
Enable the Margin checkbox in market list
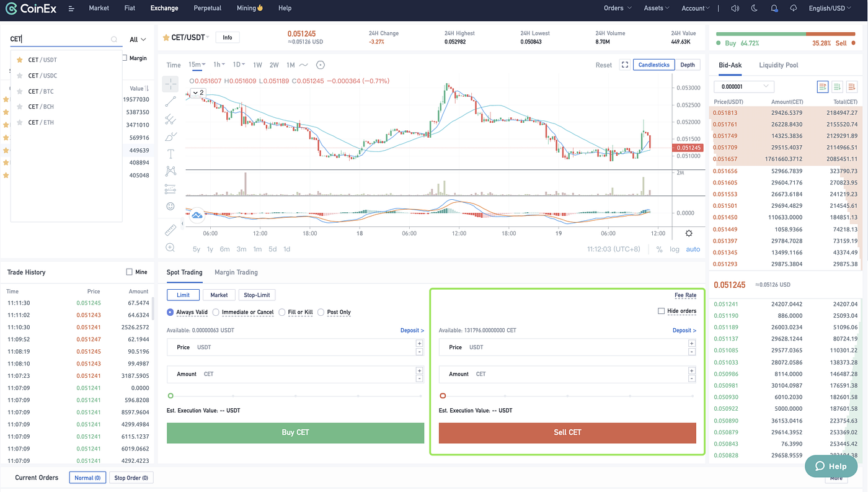[125, 58]
